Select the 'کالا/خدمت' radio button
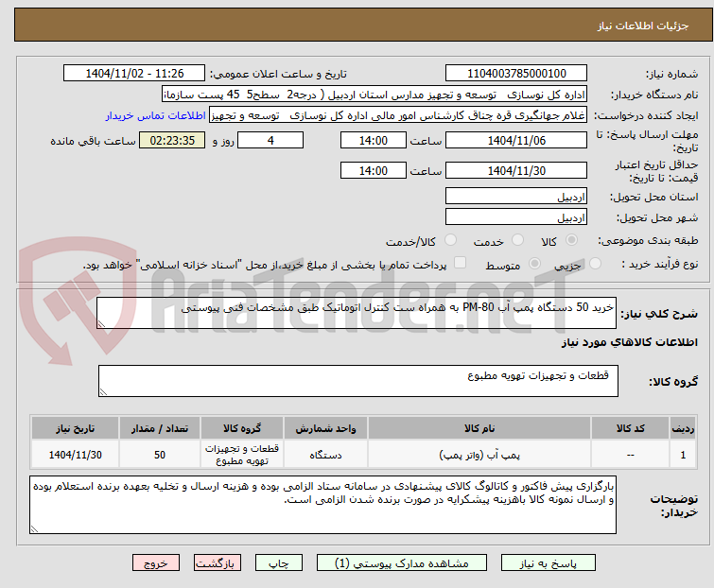The height and width of the screenshot is (588, 714). click(x=450, y=240)
